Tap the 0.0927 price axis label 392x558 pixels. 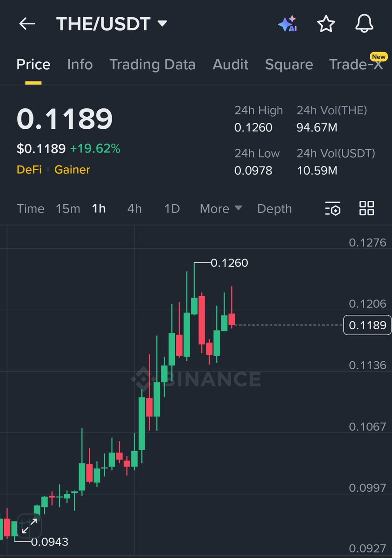click(368, 548)
